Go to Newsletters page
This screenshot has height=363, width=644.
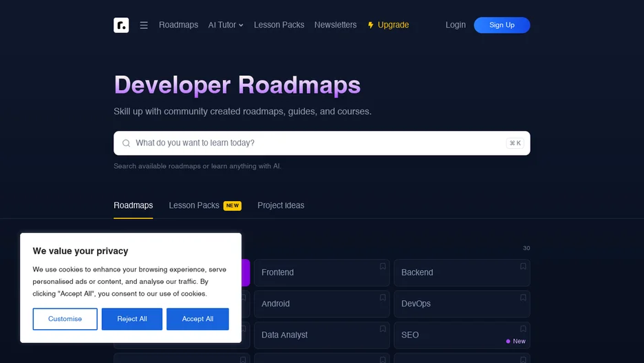click(x=335, y=25)
